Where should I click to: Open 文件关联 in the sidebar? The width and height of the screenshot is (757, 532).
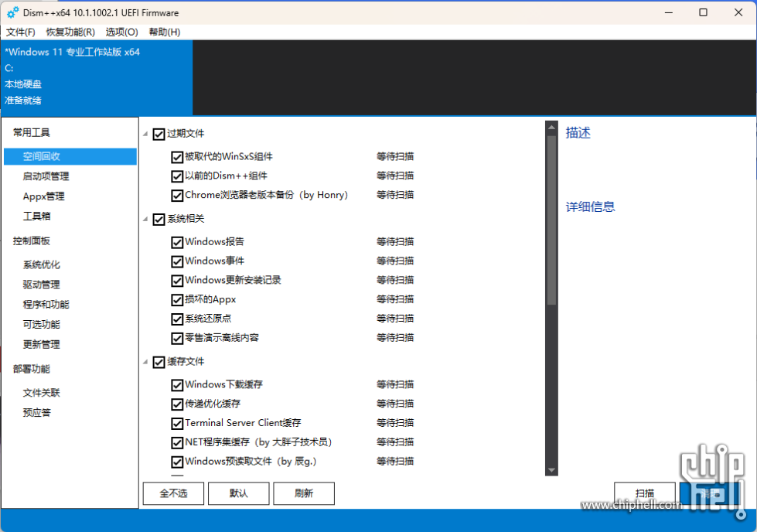tap(42, 393)
